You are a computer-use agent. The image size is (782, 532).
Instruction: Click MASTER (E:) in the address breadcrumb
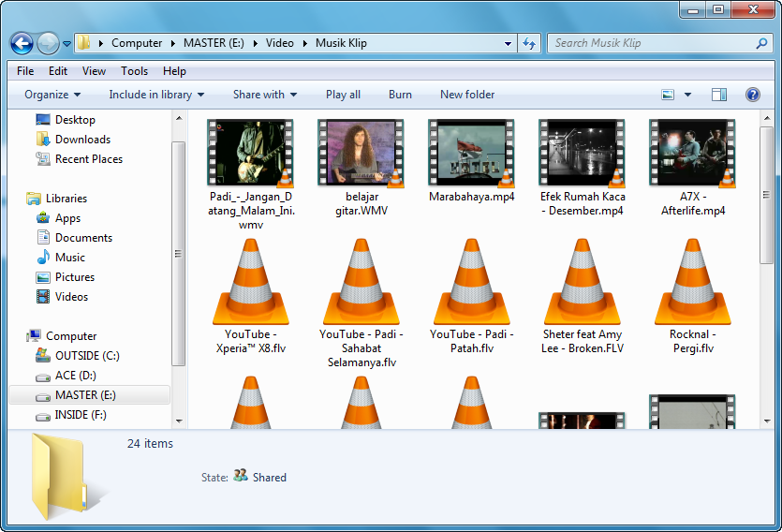[x=214, y=43]
